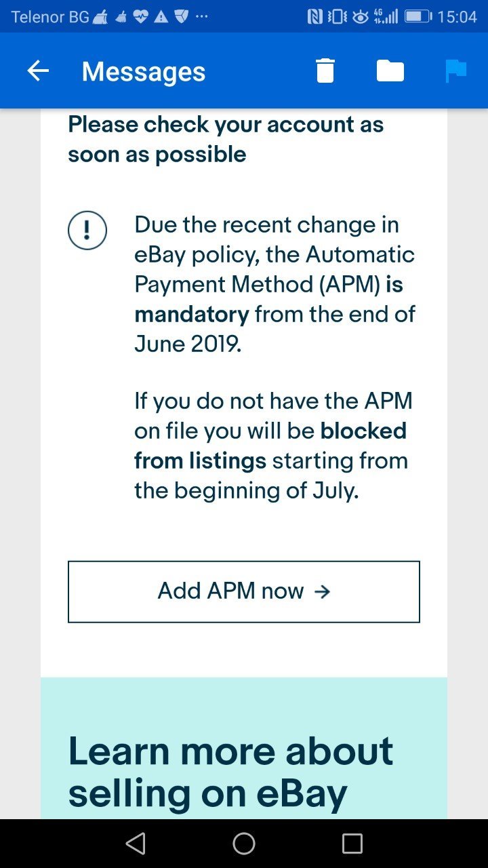Tap the eye comfort status icon
Viewport: 488px width, 868px height.
tap(361, 16)
